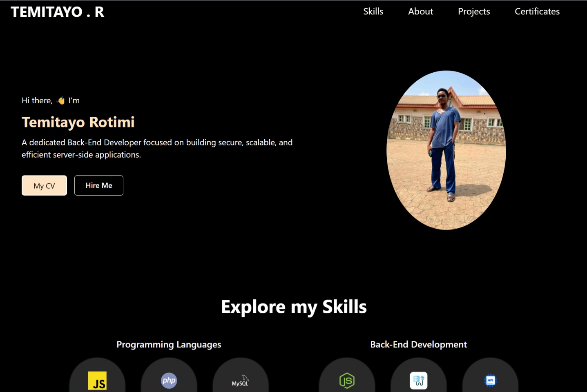The height and width of the screenshot is (392, 587).
Task: Click the 'Hi there,' greeting text
Action: pyautogui.click(x=37, y=100)
